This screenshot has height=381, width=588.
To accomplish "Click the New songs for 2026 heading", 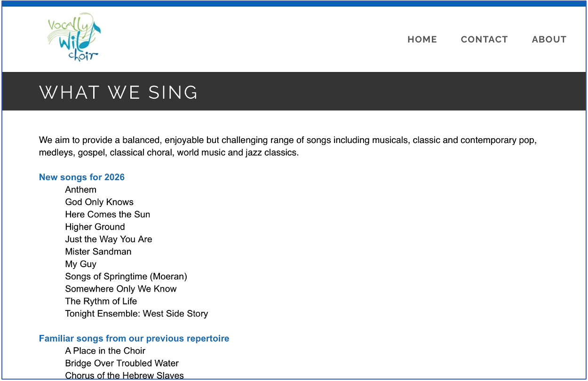I will tap(82, 177).
